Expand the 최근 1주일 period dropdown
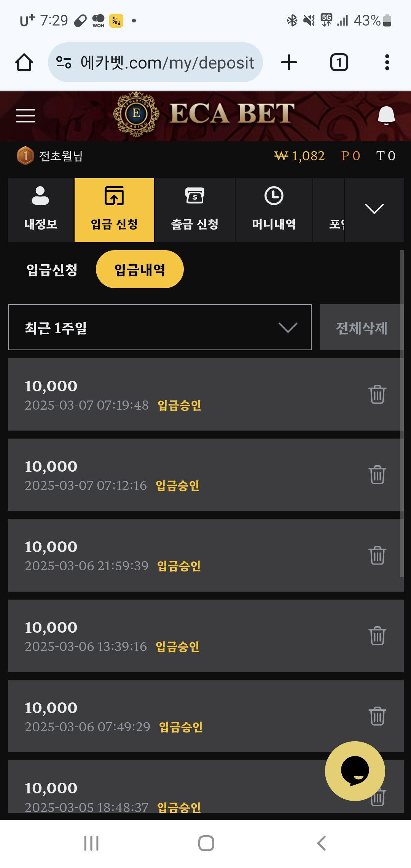The width and height of the screenshot is (411, 868). point(160,327)
